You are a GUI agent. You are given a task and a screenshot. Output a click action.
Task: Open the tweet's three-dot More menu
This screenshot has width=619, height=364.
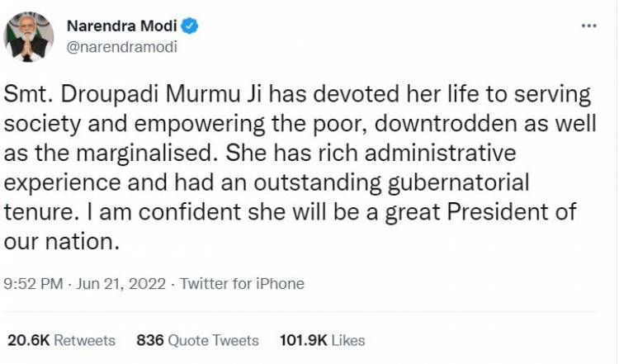click(x=588, y=26)
